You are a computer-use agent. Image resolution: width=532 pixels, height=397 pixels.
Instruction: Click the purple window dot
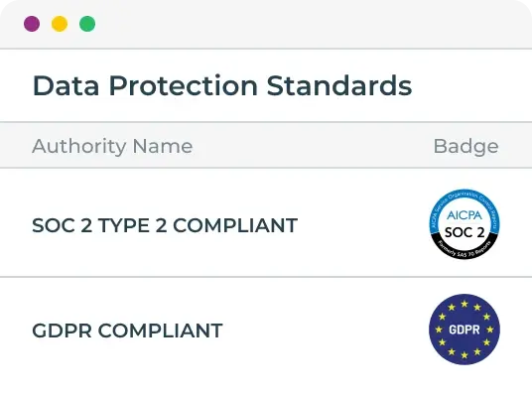32,24
